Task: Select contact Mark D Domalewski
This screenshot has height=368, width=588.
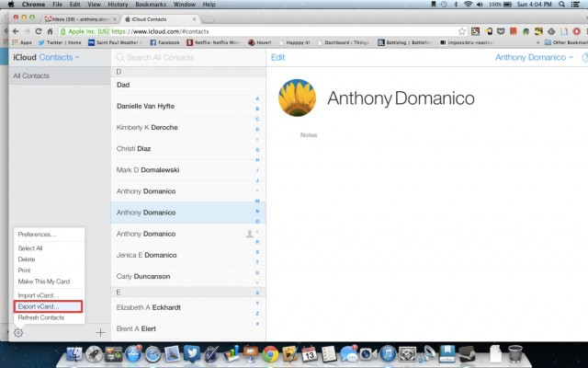Action: [x=188, y=170]
